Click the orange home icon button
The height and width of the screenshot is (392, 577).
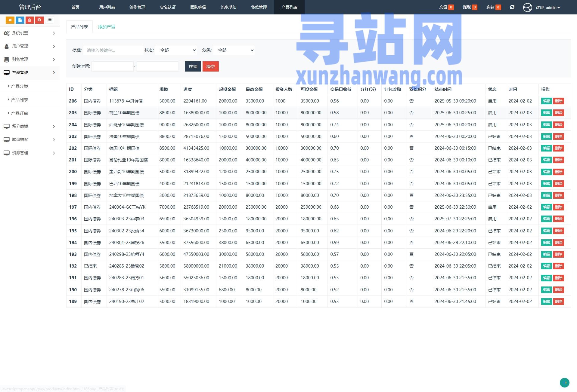pyautogui.click(x=10, y=20)
